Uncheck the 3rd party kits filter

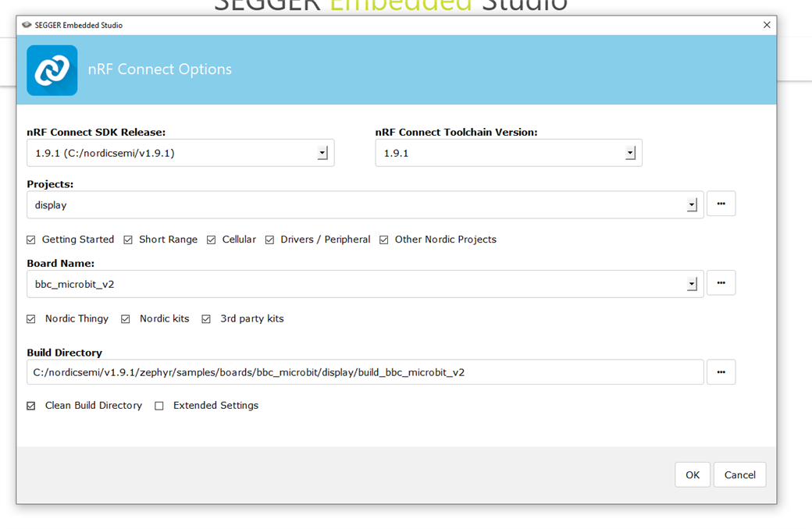206,319
